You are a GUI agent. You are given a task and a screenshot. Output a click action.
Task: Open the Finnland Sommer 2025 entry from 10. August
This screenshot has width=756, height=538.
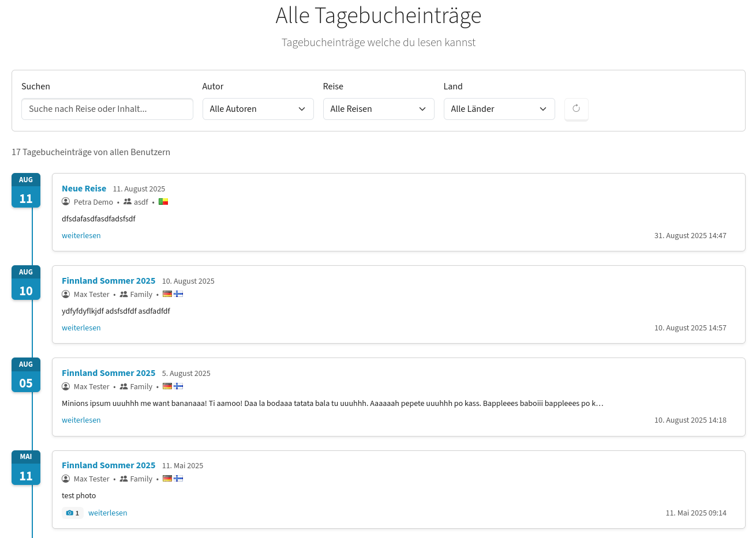point(108,281)
